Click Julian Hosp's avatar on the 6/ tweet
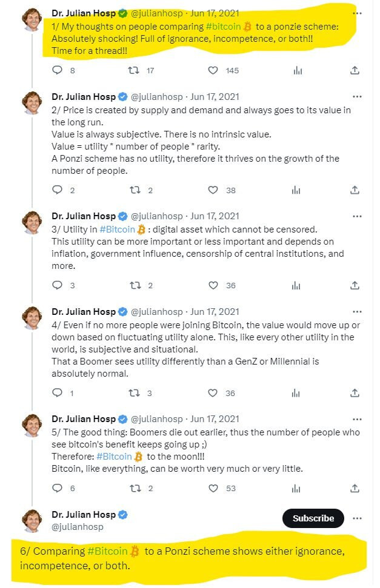Screen dimensions: 380x588 [x=32, y=521]
